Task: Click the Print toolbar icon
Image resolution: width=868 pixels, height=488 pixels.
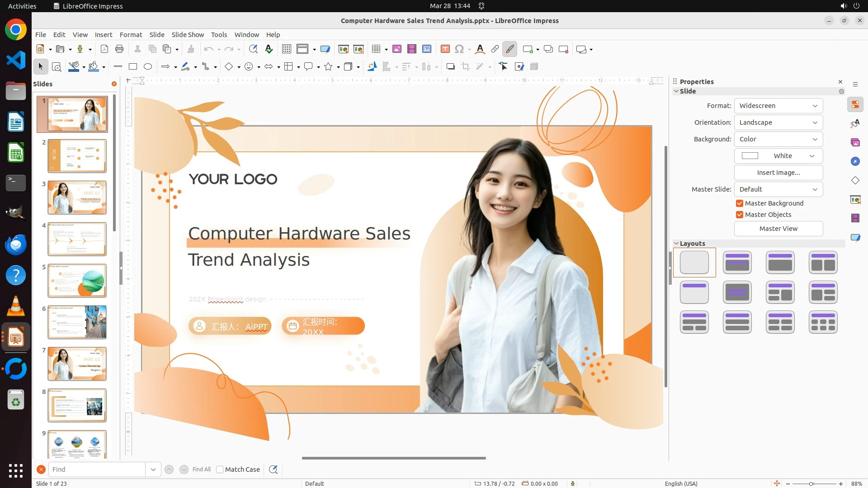Action: tap(119, 49)
